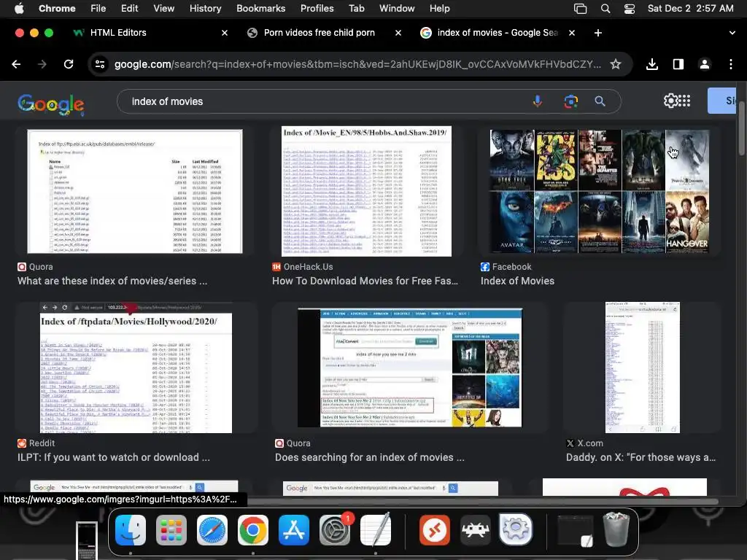Open the X.com phone screenshot thumbnail
Viewport: 747px width, 560px height.
click(x=642, y=367)
